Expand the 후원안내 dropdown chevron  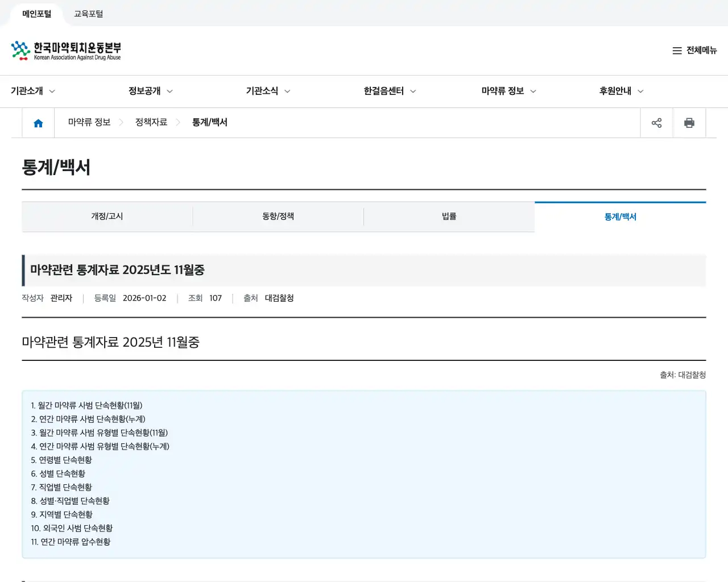tap(640, 91)
